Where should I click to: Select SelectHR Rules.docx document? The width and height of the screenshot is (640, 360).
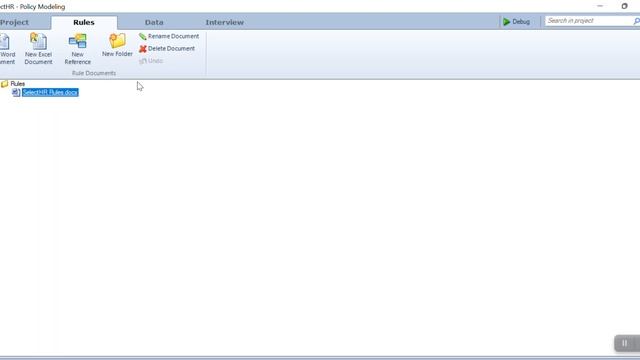click(50, 93)
